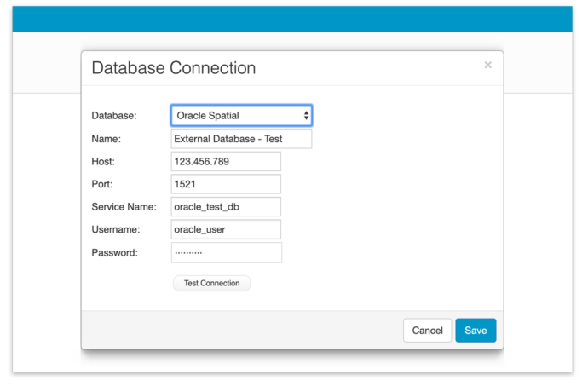Click the "Database:" field label
The height and width of the screenshot is (386, 588).
pos(114,116)
